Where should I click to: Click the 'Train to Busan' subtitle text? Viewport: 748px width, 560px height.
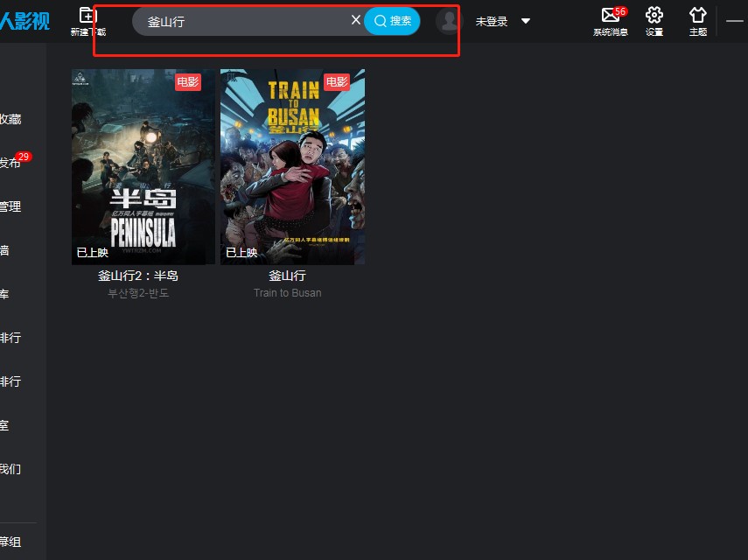[287, 293]
